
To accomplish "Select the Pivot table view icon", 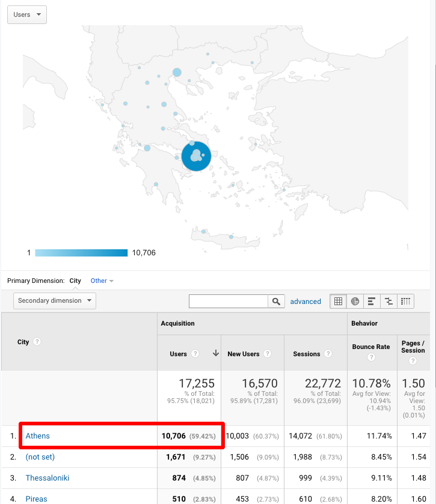I will [x=406, y=302].
